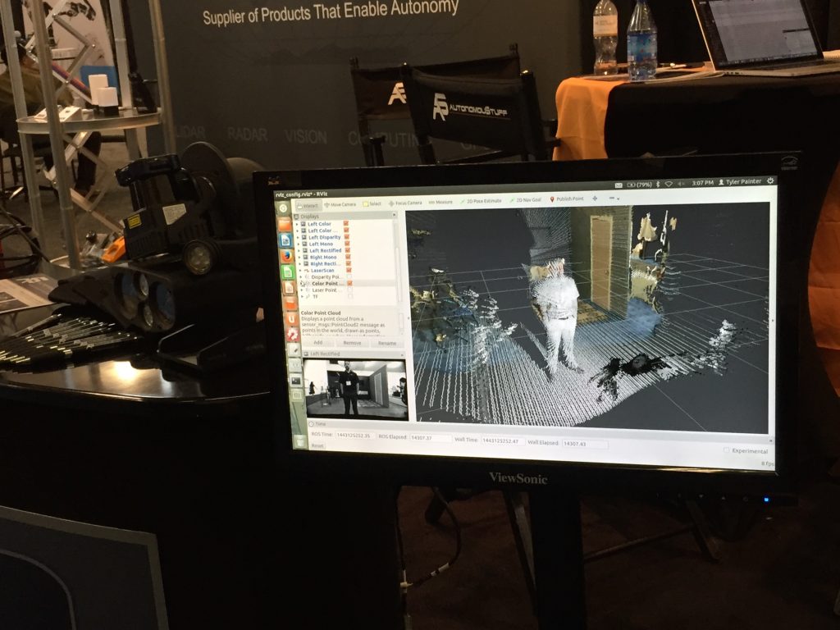Open the mail indicator in top panel
840x630 pixels.
619,185
